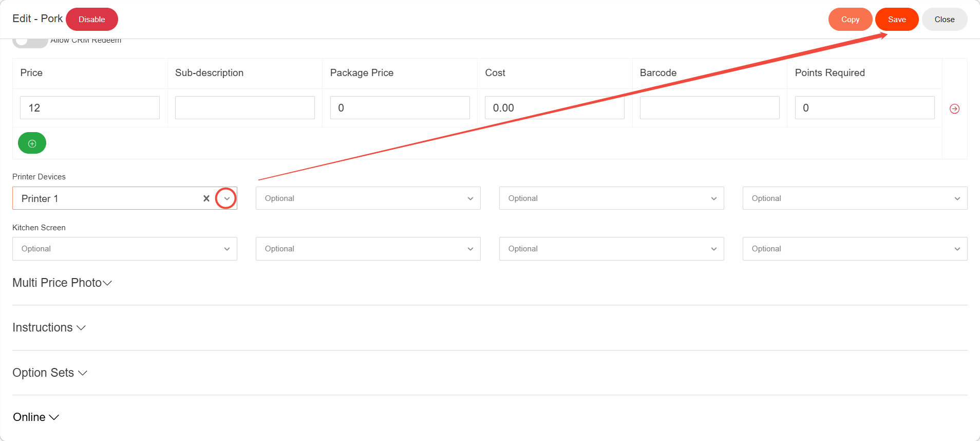Click the Copy button
This screenshot has height=441, width=980.
(850, 20)
